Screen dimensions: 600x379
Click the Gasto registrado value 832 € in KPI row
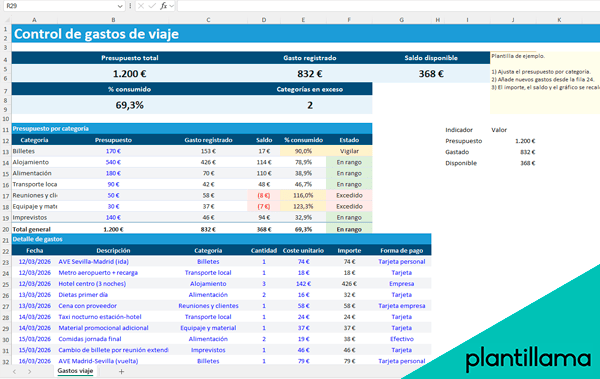310,74
